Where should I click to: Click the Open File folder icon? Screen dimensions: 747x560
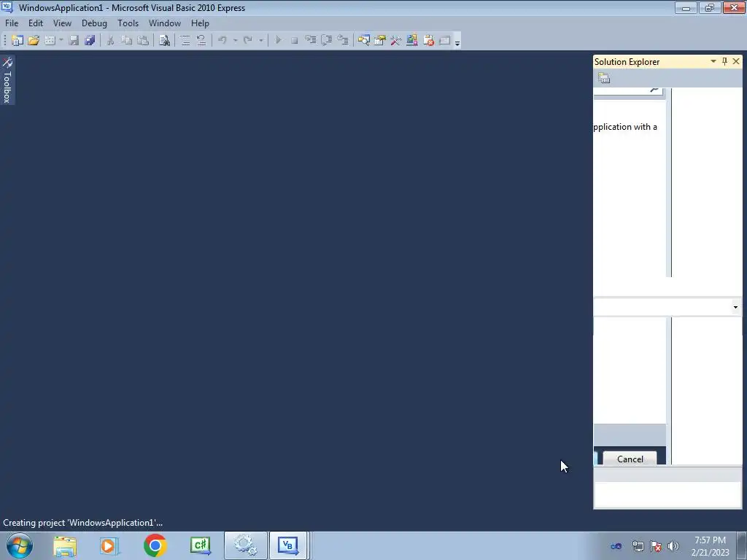coord(34,41)
